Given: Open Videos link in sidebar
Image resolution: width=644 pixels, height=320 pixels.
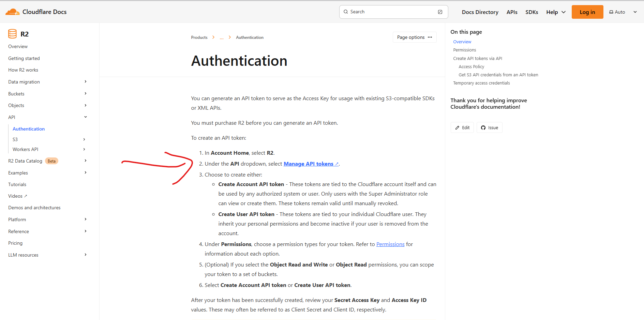Looking at the screenshot, I should (x=18, y=196).
